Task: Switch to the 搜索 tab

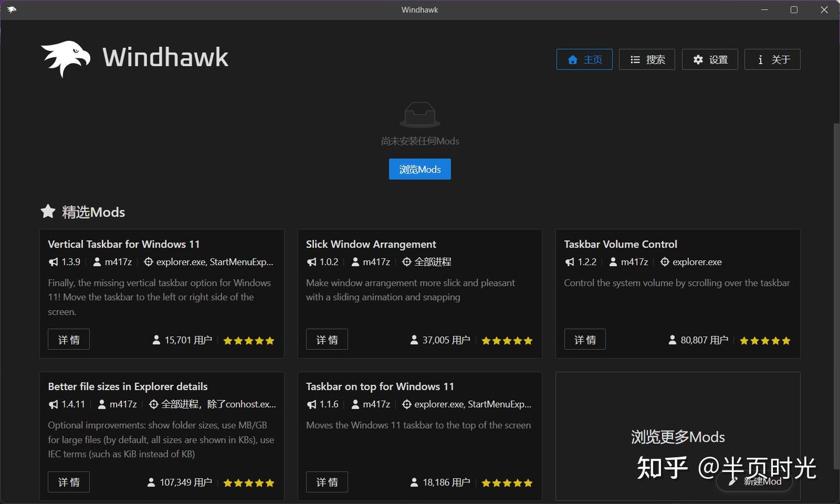Action: point(647,60)
